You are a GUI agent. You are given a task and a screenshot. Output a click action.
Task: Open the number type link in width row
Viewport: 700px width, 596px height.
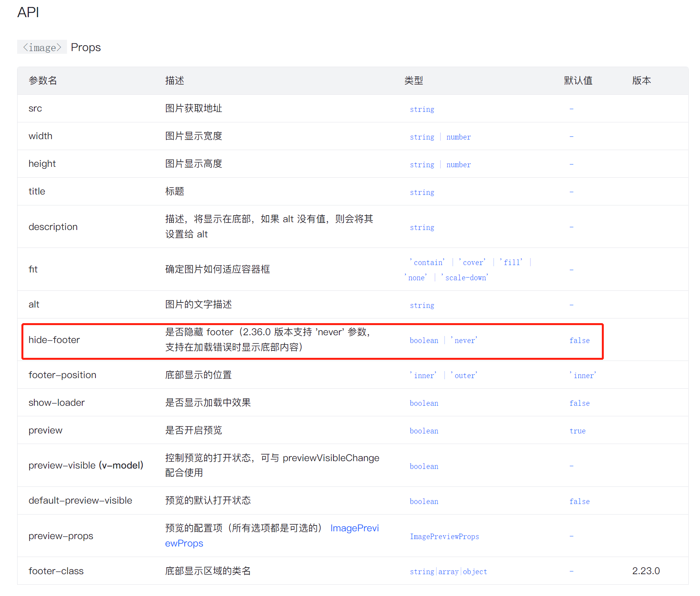point(458,137)
